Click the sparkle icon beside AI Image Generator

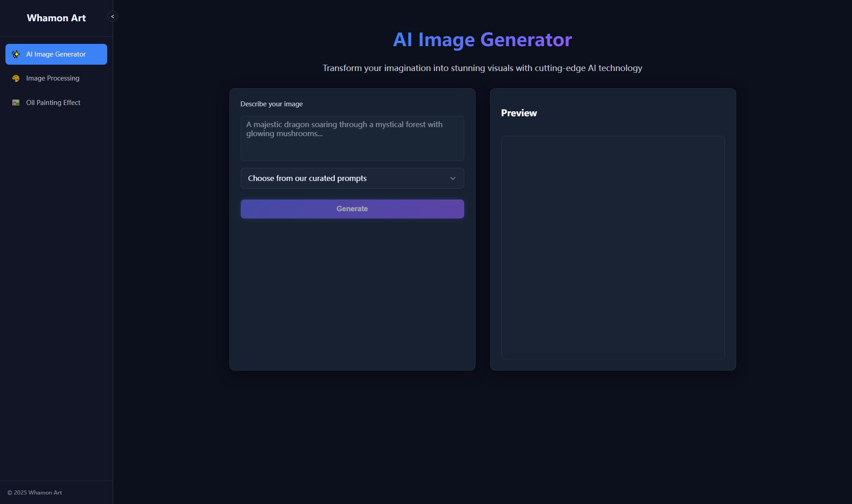click(16, 54)
